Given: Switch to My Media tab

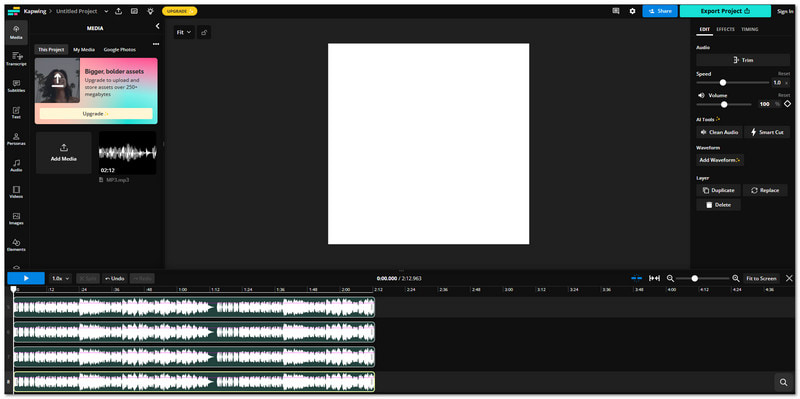Looking at the screenshot, I should (x=84, y=49).
